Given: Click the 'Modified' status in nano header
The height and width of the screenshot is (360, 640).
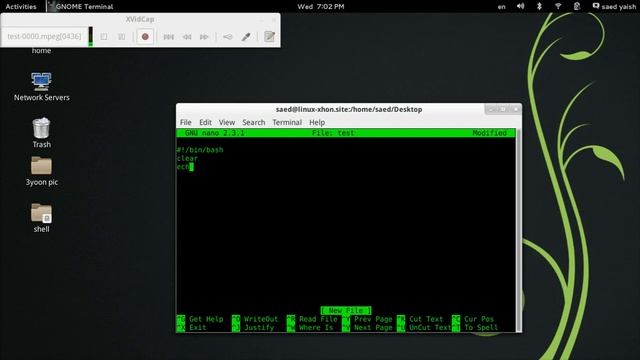Looking at the screenshot, I should pos(489,133).
